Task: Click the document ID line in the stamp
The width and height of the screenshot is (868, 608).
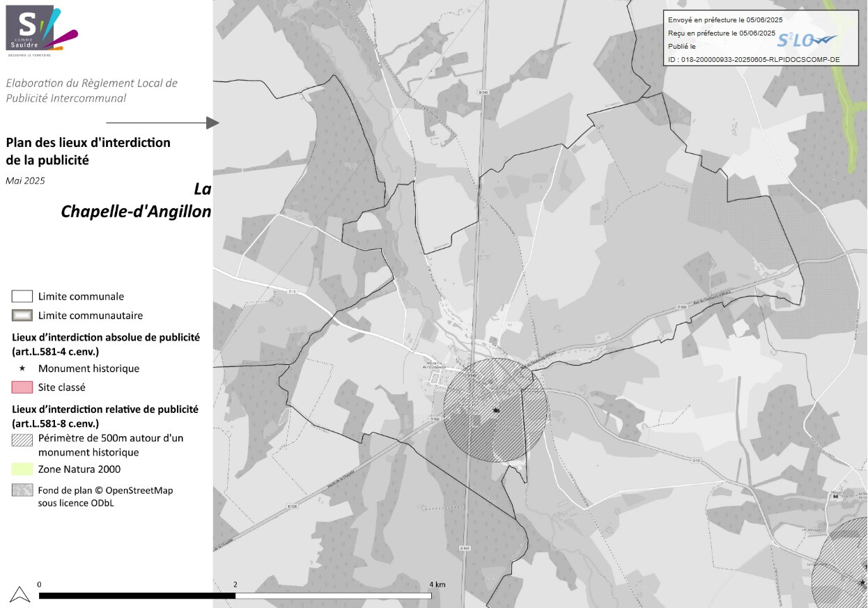Action: 753,60
